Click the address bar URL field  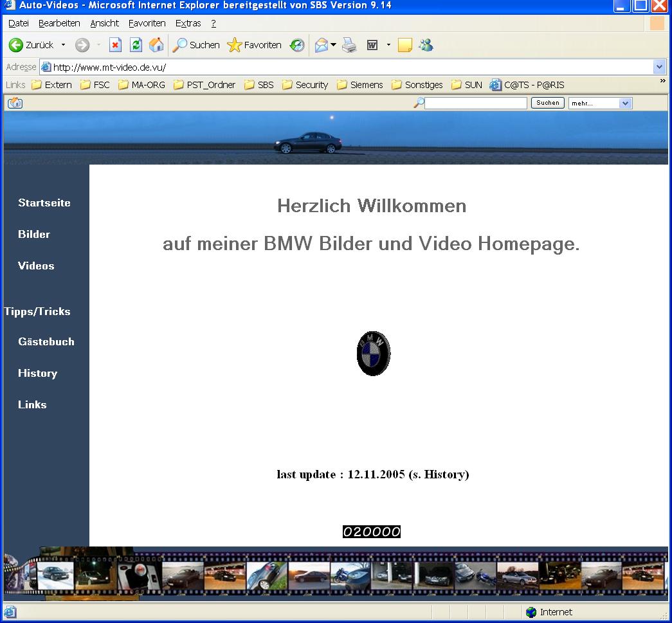346,68
